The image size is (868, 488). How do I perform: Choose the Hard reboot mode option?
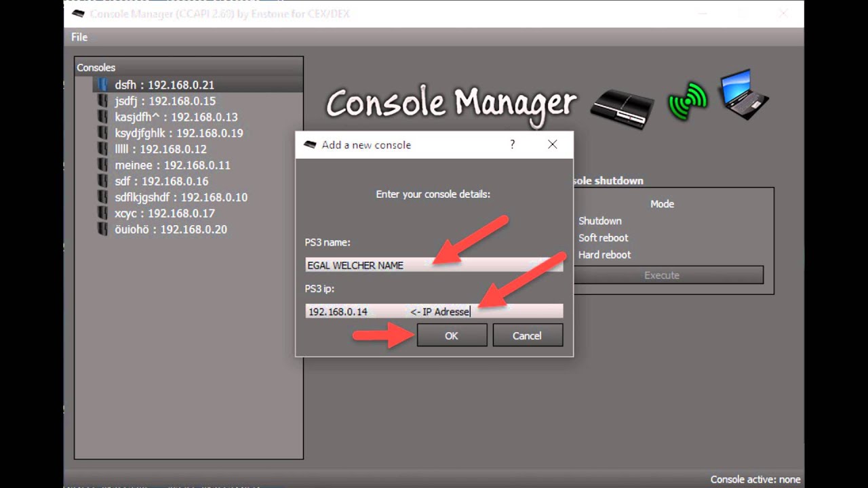(605, 255)
